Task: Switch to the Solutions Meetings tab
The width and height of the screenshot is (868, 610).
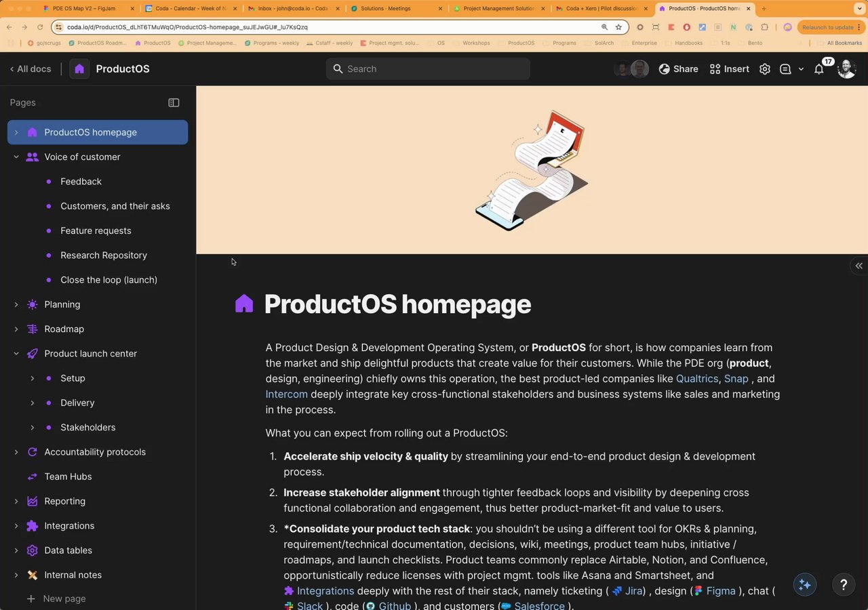Action: coord(396,9)
